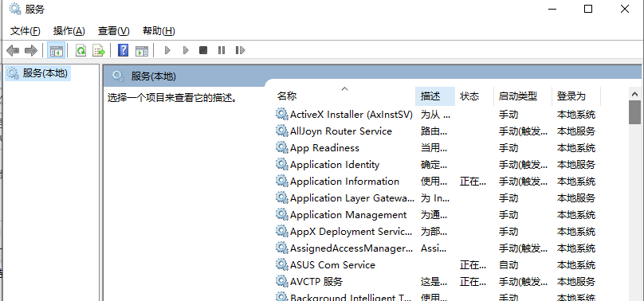Screen dimensions: 644x301
Task: Click the sort arrow above 名称 column
Action: (344, 88)
